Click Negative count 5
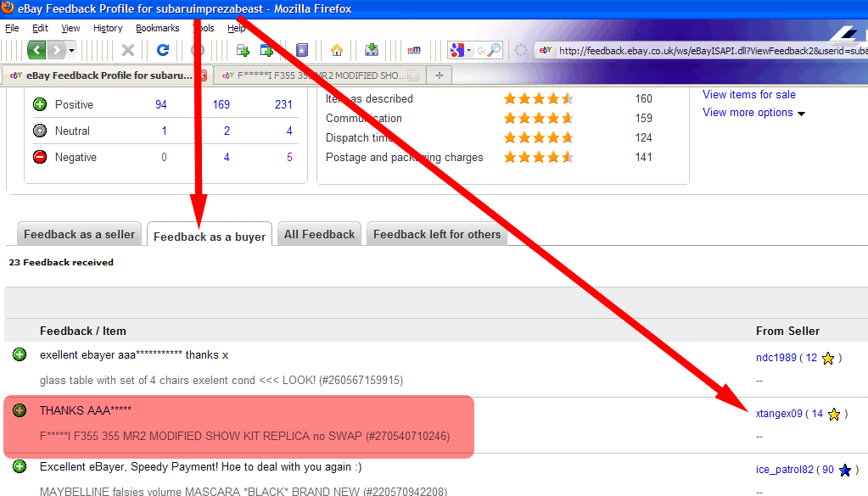 [x=289, y=158]
